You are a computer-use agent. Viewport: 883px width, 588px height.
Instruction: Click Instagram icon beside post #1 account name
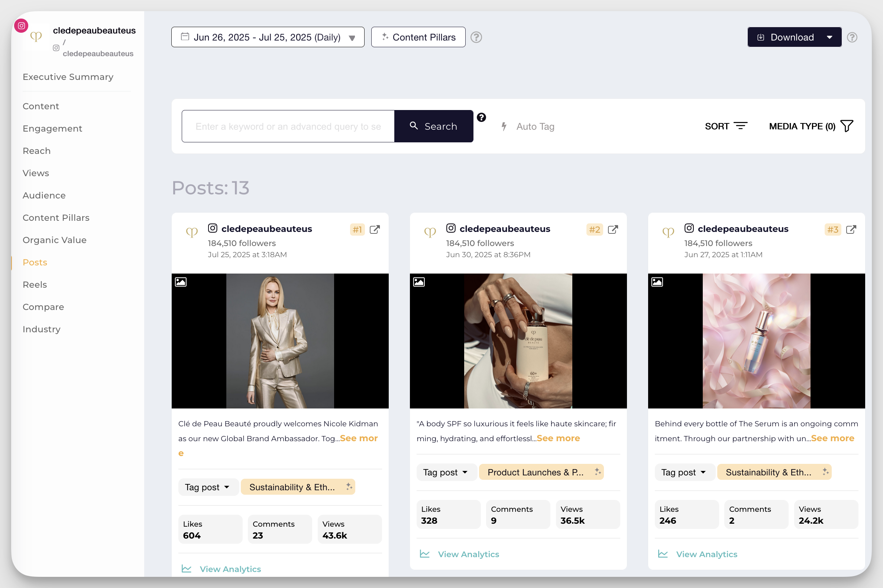[213, 228]
